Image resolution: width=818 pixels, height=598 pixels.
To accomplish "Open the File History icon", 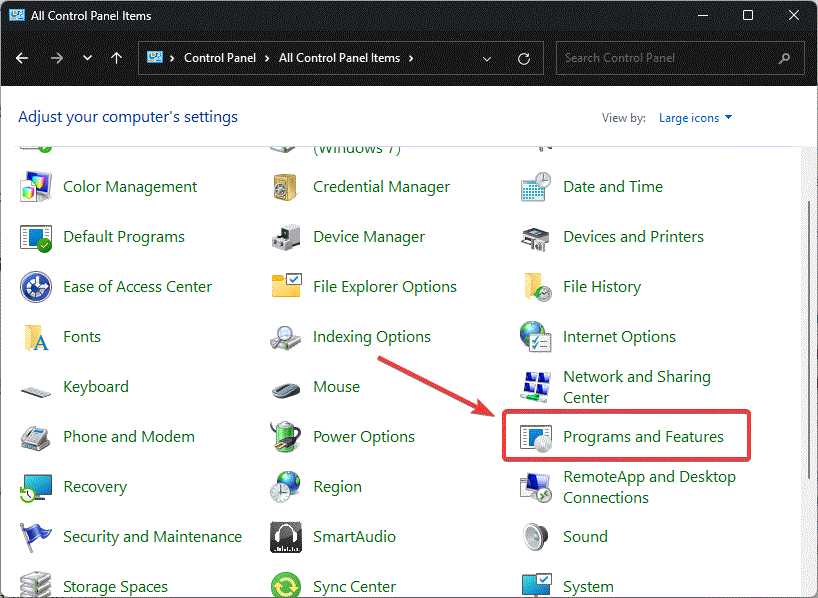I will pyautogui.click(x=537, y=286).
